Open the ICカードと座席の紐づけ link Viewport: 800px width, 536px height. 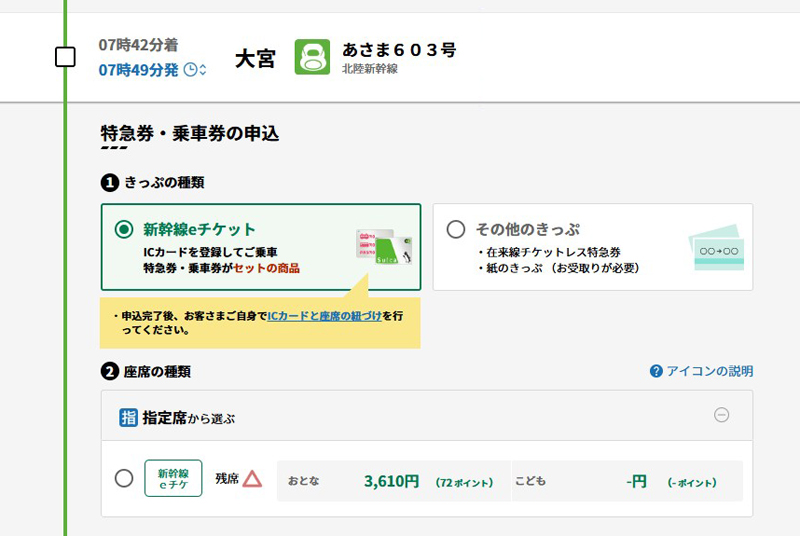[324, 315]
